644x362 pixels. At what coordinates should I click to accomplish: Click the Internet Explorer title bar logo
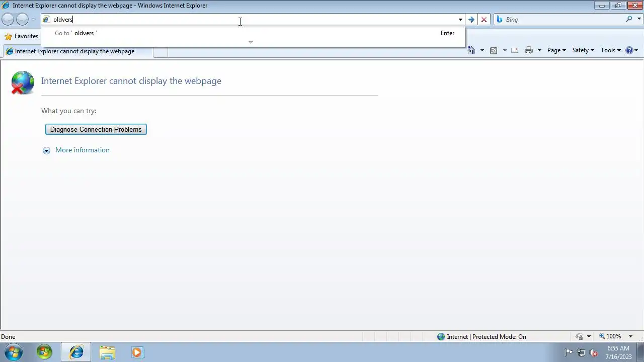click(x=6, y=6)
